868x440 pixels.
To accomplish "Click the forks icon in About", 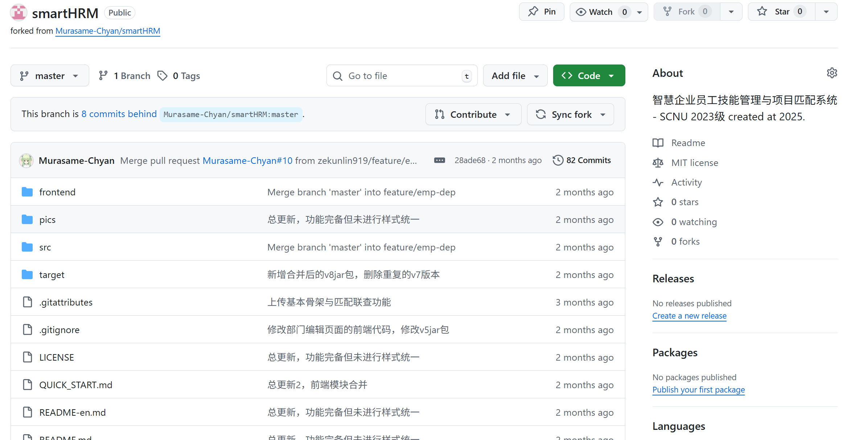I will point(658,241).
